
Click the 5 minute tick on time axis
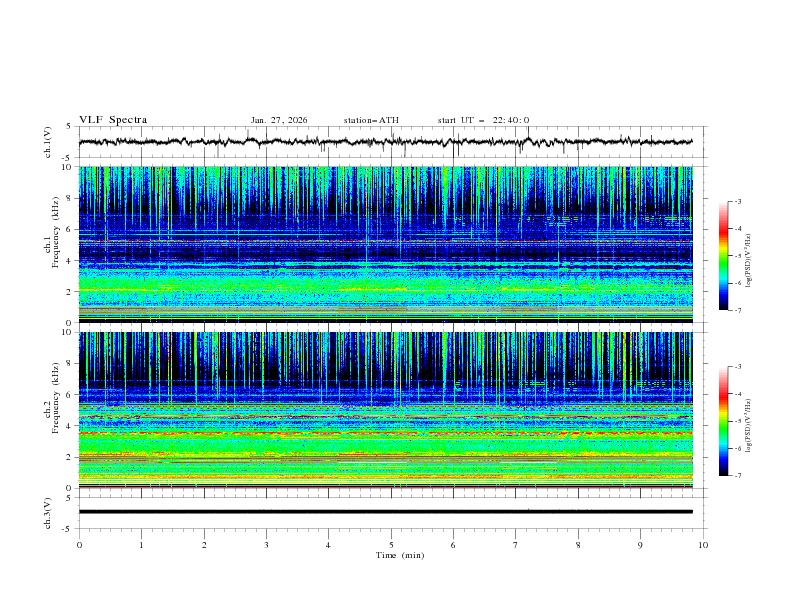coord(391,545)
